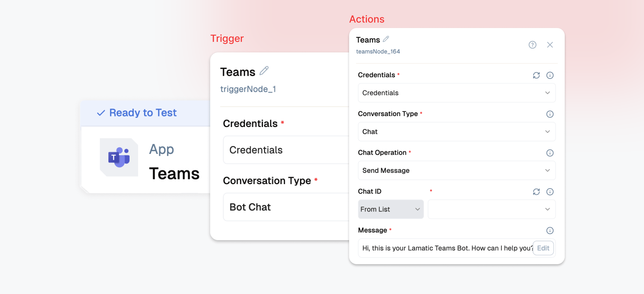Click the Edit button in Message field
Viewport: 644px width, 294px height.
(543, 248)
